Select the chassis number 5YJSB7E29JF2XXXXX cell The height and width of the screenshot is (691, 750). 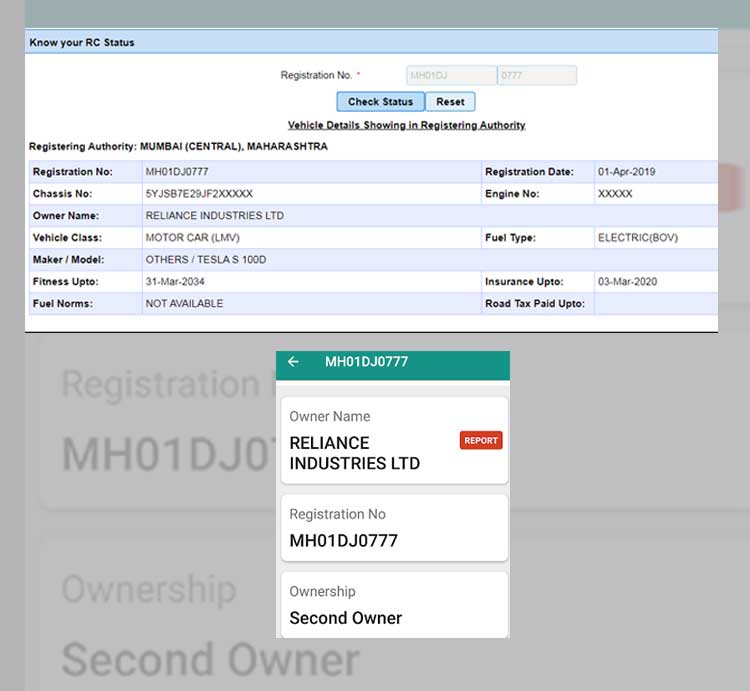click(x=199, y=194)
